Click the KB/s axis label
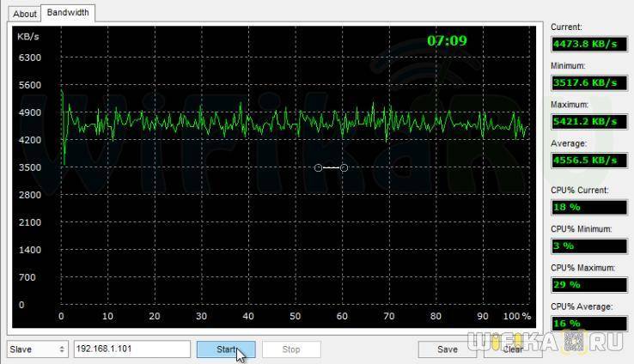 (27, 38)
